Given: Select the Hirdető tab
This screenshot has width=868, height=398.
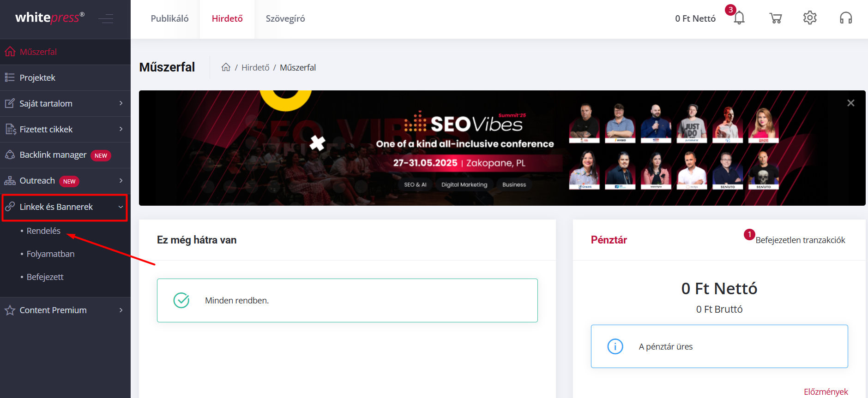Looking at the screenshot, I should point(227,19).
